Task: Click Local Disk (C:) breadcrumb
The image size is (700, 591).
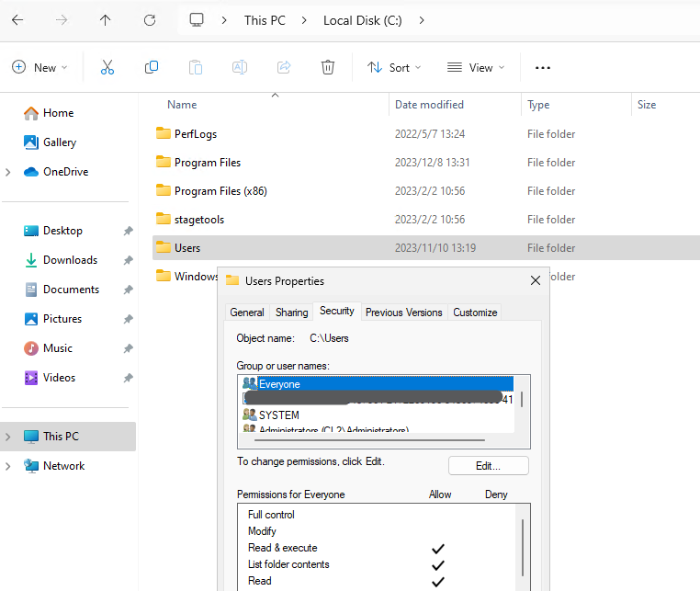Action: pyautogui.click(x=363, y=20)
